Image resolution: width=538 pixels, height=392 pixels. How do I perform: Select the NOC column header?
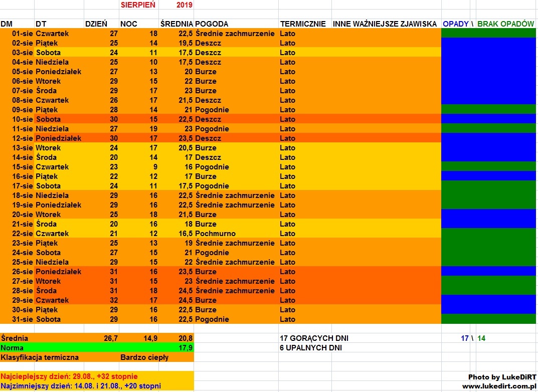pos(129,24)
